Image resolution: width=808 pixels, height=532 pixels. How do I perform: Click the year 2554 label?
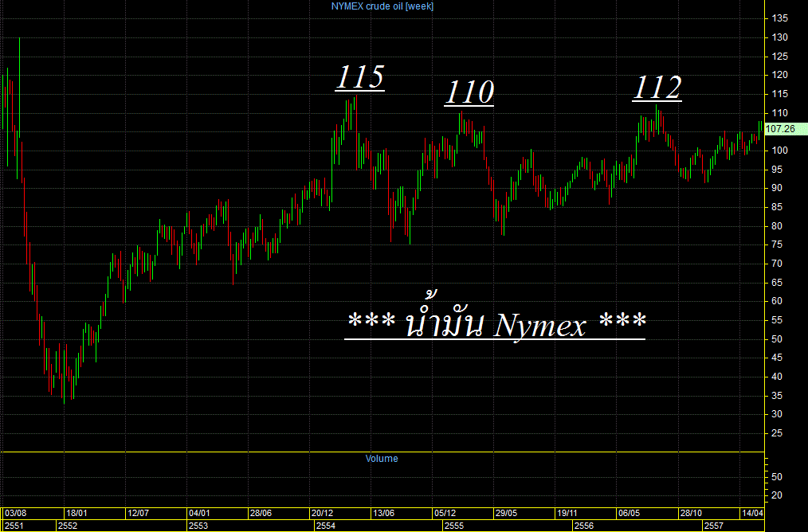coord(326,526)
